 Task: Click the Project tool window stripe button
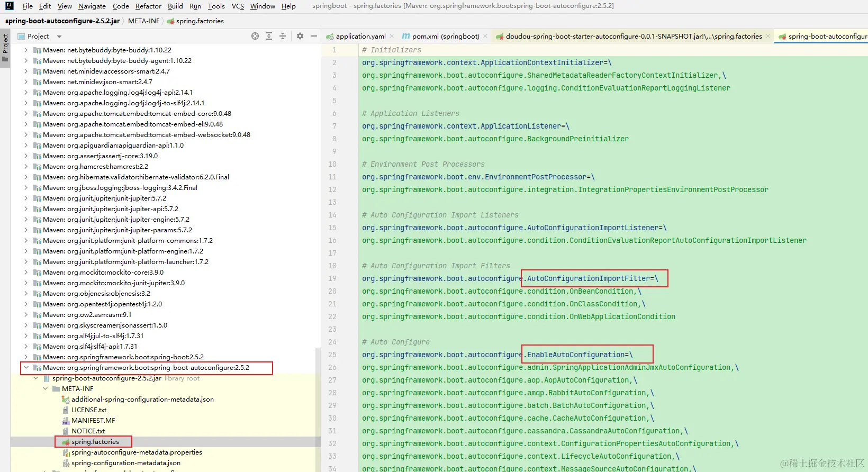point(5,47)
